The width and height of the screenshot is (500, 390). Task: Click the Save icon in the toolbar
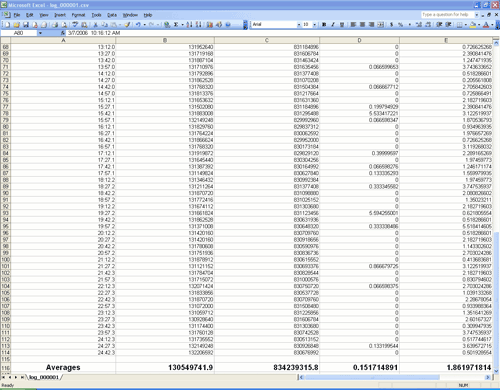(x=26, y=25)
